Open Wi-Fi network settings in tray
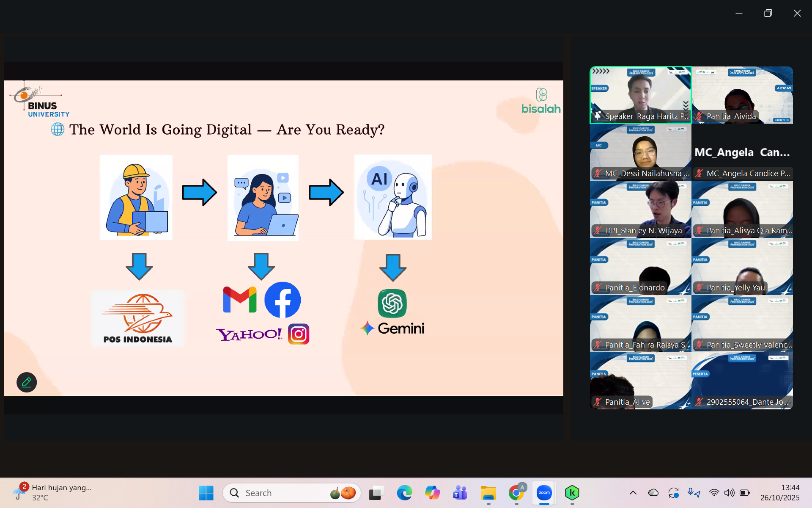Screen dimensions: 812x508 [714, 493]
